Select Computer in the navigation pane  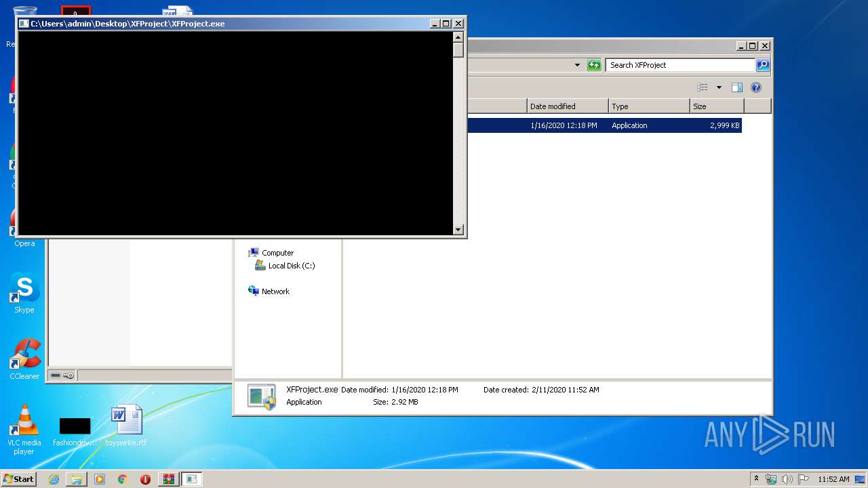(271, 253)
